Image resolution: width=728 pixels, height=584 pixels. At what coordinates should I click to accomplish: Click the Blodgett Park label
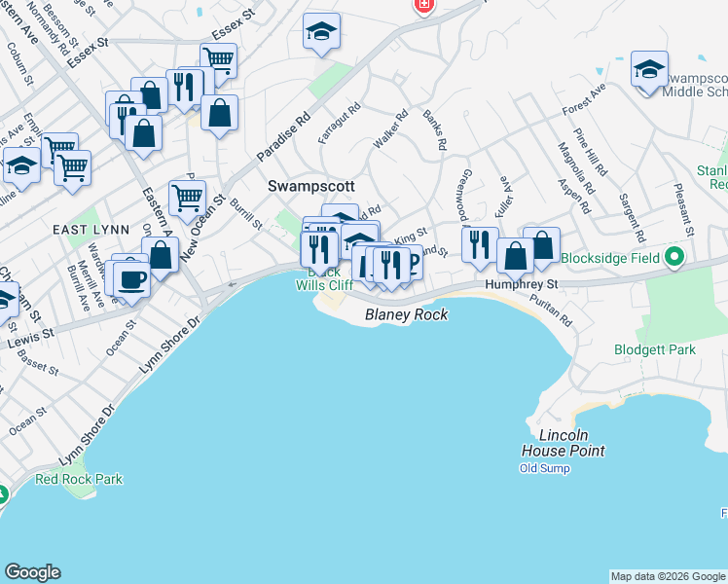pos(655,349)
